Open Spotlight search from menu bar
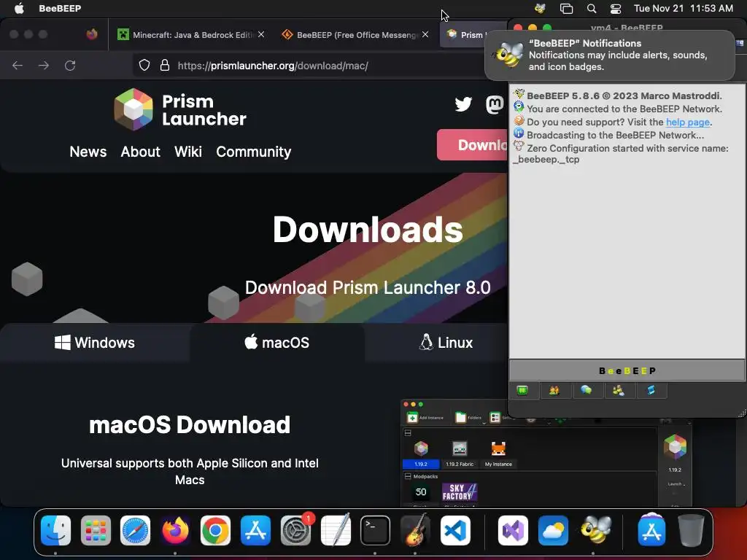747x560 pixels. [x=592, y=8]
